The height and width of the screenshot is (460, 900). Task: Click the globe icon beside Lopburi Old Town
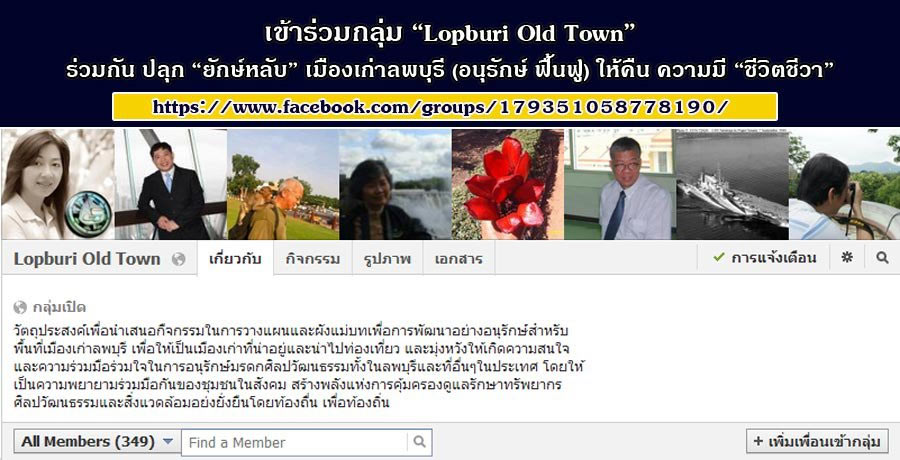point(179,259)
